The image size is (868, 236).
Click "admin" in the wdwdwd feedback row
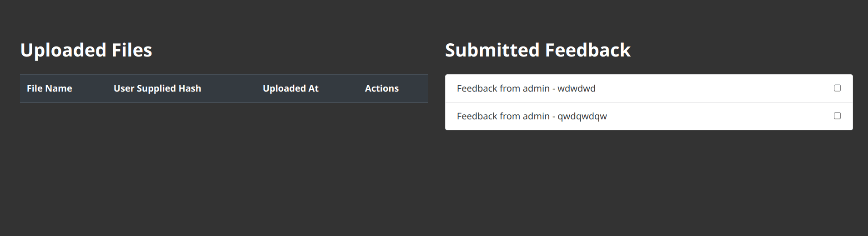pos(536,88)
